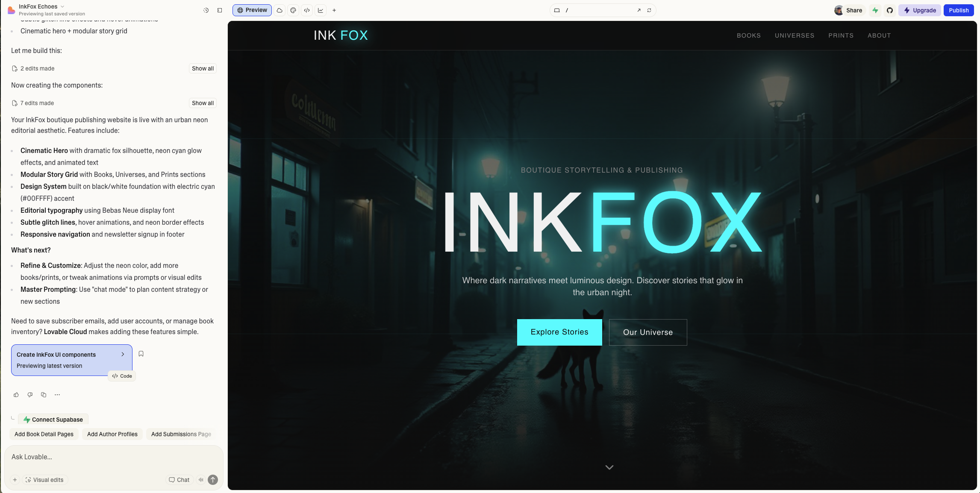Click the Lovable heart logo
Viewport: 980px width, 493px height.
11,10
